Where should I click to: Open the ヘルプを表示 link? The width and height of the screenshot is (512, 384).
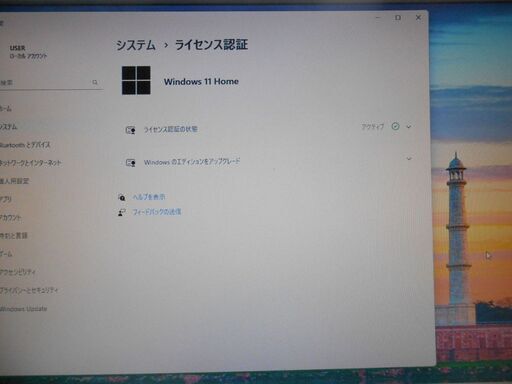pyautogui.click(x=149, y=197)
